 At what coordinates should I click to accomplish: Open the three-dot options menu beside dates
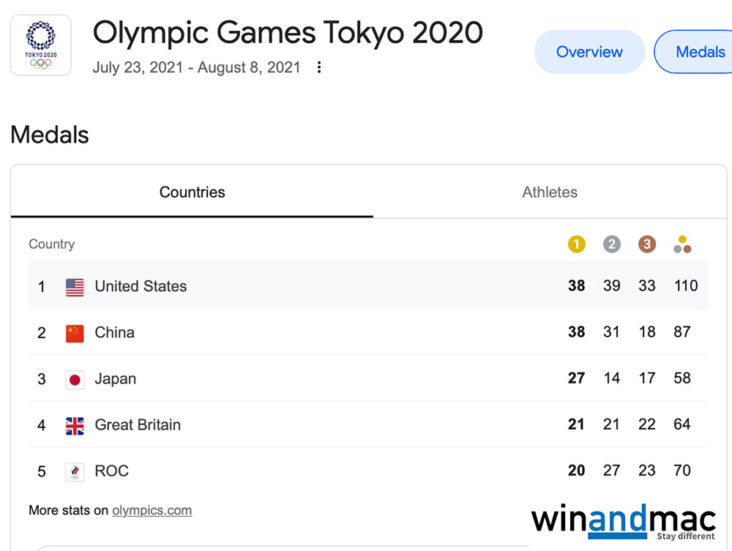coord(319,68)
